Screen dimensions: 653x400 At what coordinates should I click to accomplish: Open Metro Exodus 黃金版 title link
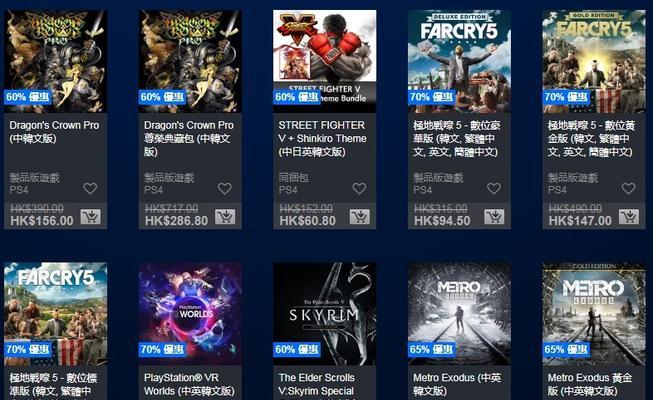click(590, 384)
